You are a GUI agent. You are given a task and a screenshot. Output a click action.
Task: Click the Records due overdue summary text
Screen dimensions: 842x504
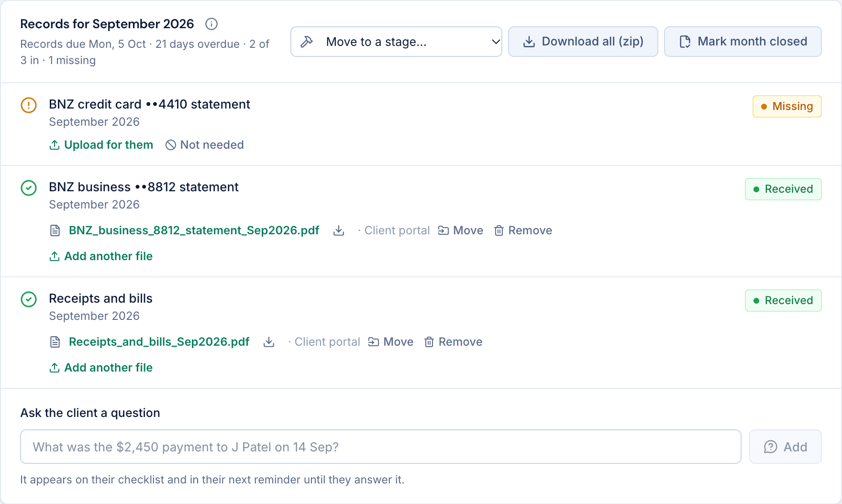(144, 52)
